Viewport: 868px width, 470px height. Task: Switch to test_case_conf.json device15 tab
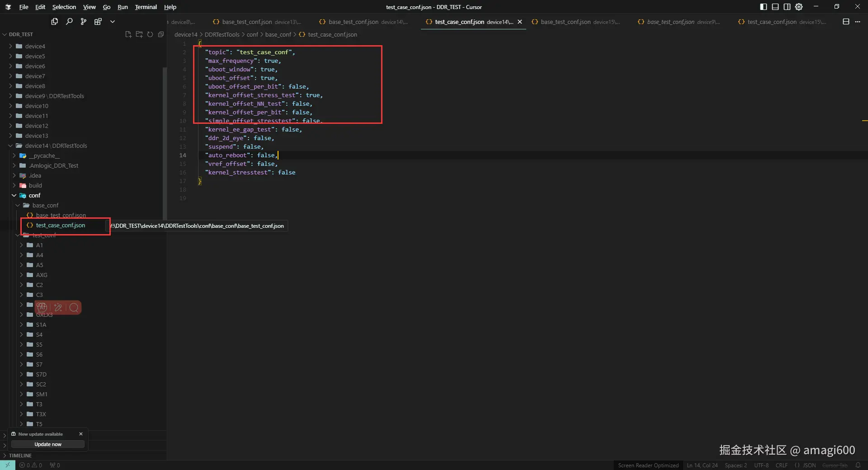point(782,22)
